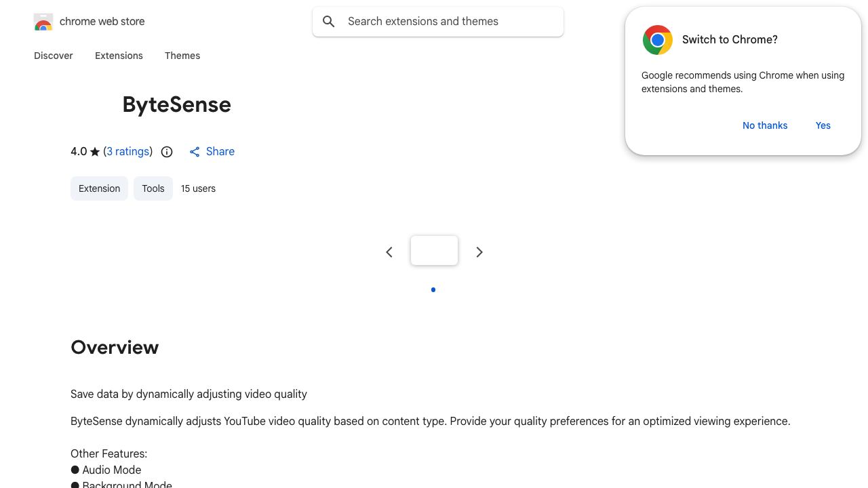
Task: Focus the Search extensions and themes field
Action: click(438, 22)
